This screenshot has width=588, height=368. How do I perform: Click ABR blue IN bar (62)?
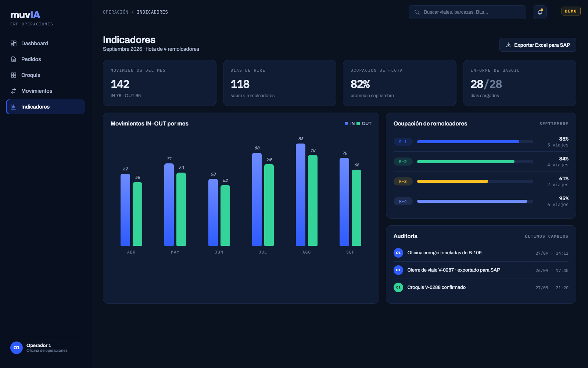(125, 210)
